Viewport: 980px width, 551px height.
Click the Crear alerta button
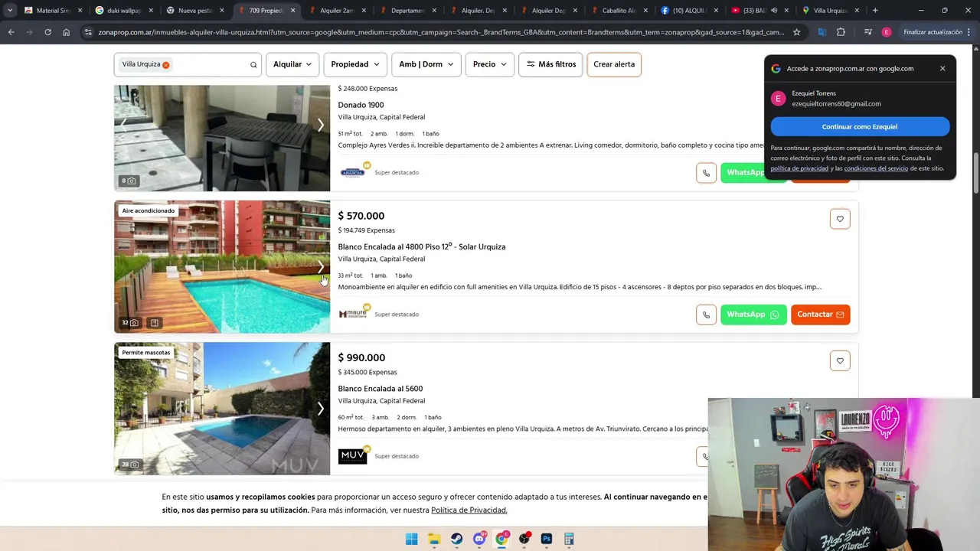pos(614,64)
